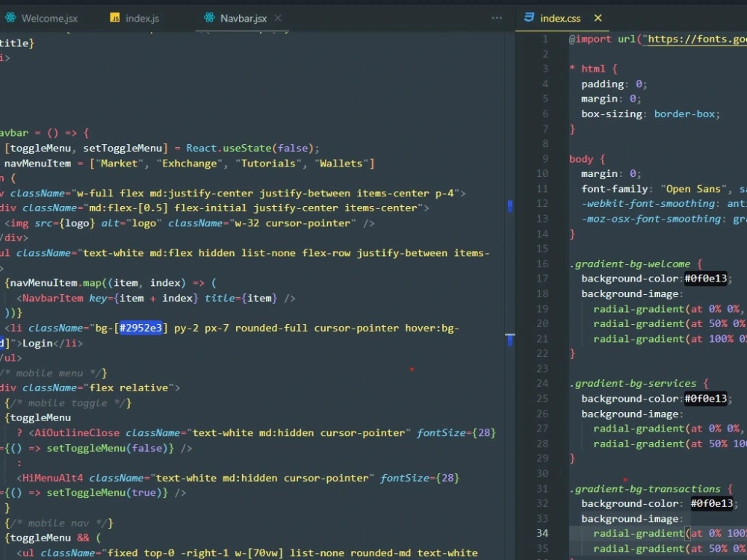Open the left editor's more actions ellipsis

pyautogui.click(x=497, y=18)
